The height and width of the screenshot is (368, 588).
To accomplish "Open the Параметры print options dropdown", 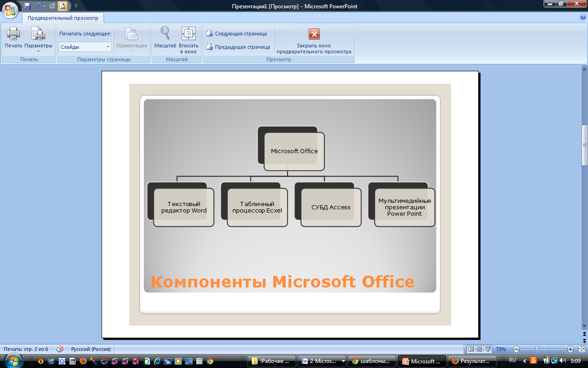I will click(39, 40).
